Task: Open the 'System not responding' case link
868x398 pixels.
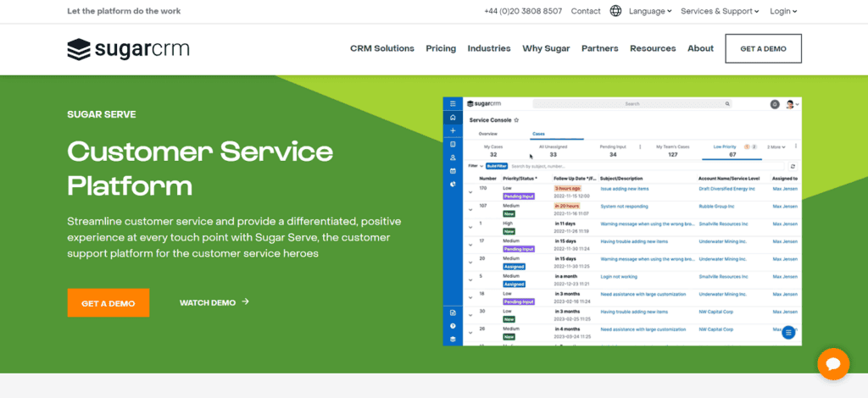Action: point(624,206)
